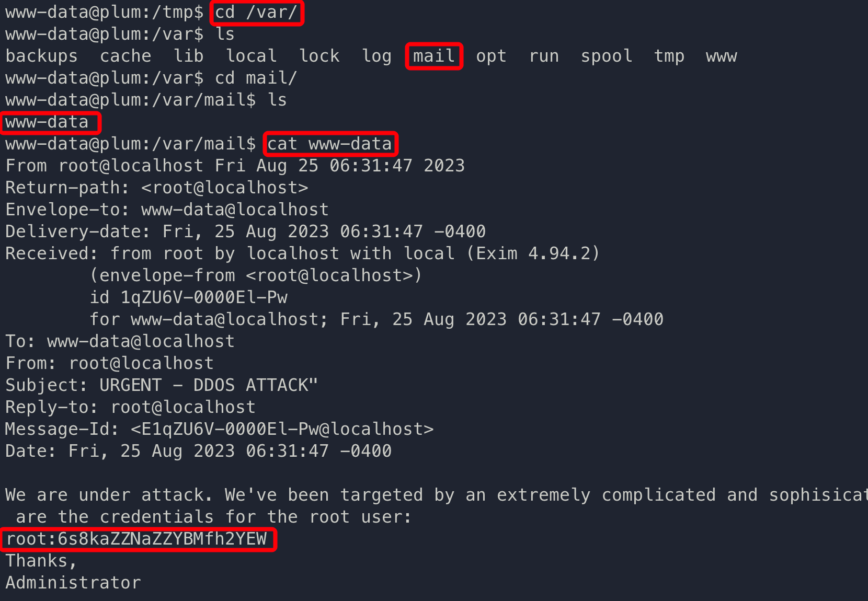Screen dimensions: 868x601
Task: Click the "www" directory at row end
Action: 721,56
